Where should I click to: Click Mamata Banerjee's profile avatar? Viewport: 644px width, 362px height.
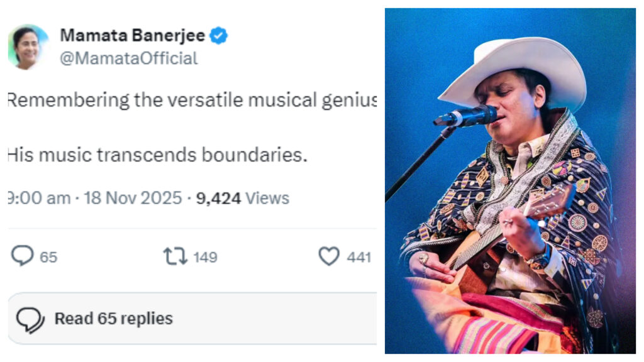click(x=27, y=47)
